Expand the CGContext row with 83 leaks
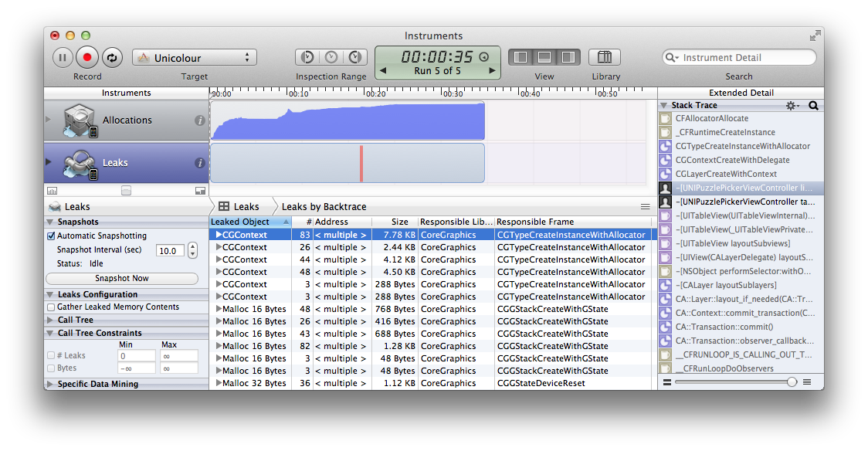The height and width of the screenshot is (451, 868). click(x=219, y=235)
